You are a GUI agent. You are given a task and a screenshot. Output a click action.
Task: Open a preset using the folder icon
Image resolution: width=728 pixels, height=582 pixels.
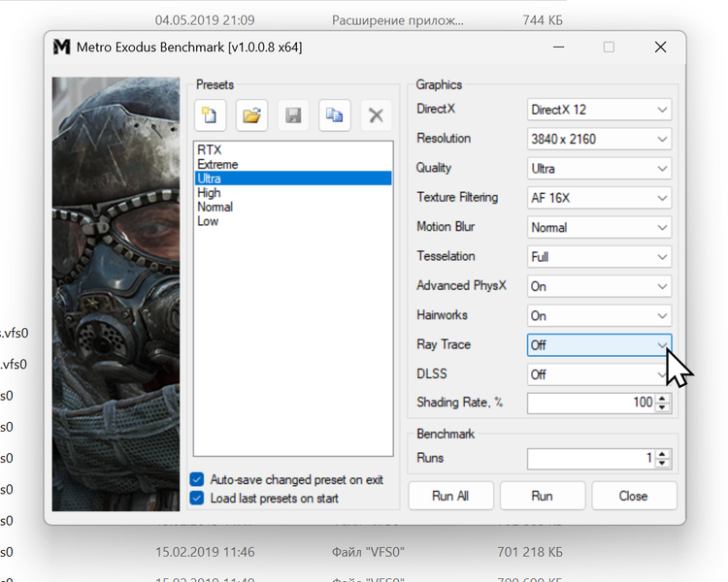tap(251, 115)
